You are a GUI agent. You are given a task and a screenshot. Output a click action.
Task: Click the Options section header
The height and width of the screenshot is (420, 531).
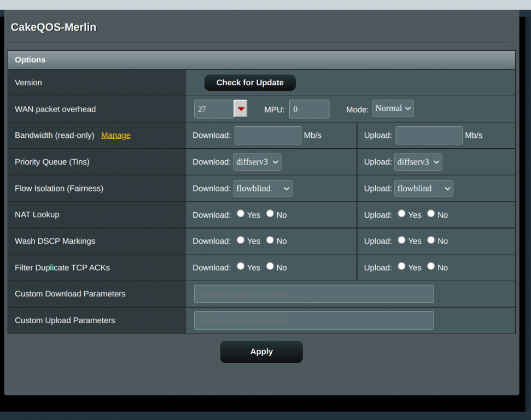261,60
